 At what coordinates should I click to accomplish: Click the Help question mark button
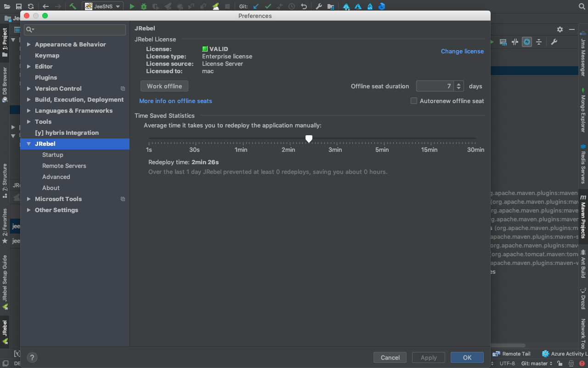pos(32,357)
